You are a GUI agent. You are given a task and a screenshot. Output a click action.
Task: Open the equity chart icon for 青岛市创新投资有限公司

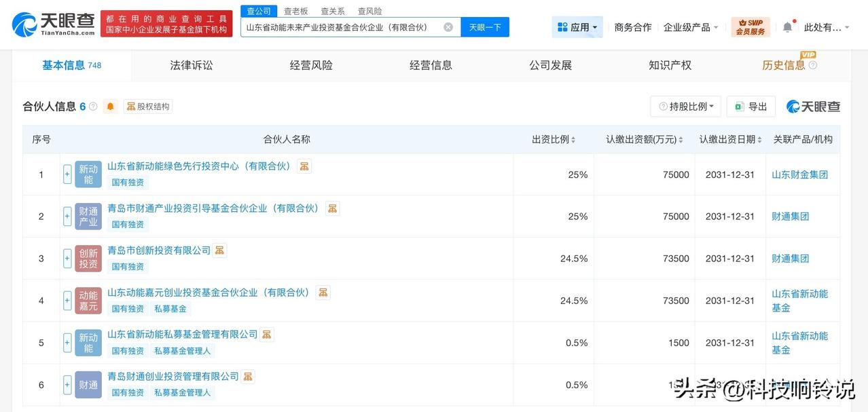219,250
